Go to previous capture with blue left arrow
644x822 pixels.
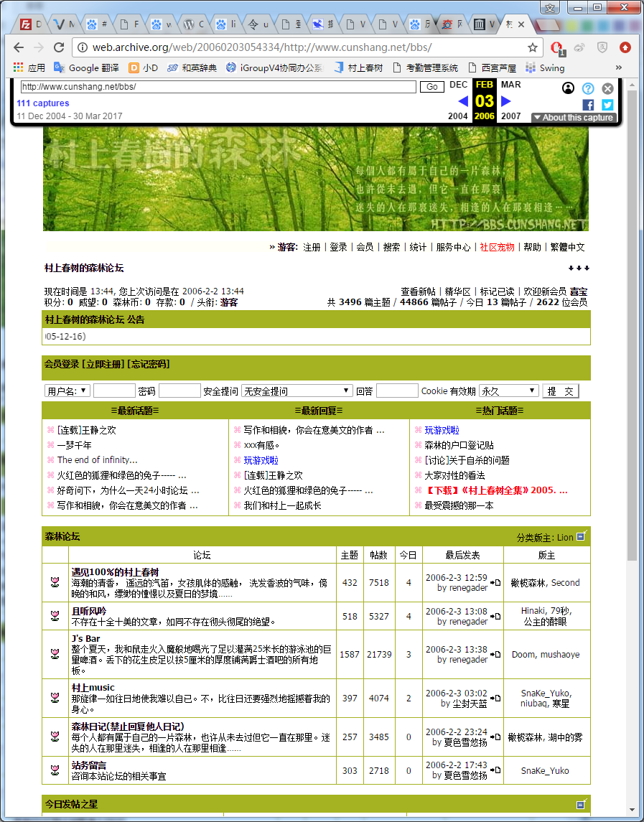point(462,101)
